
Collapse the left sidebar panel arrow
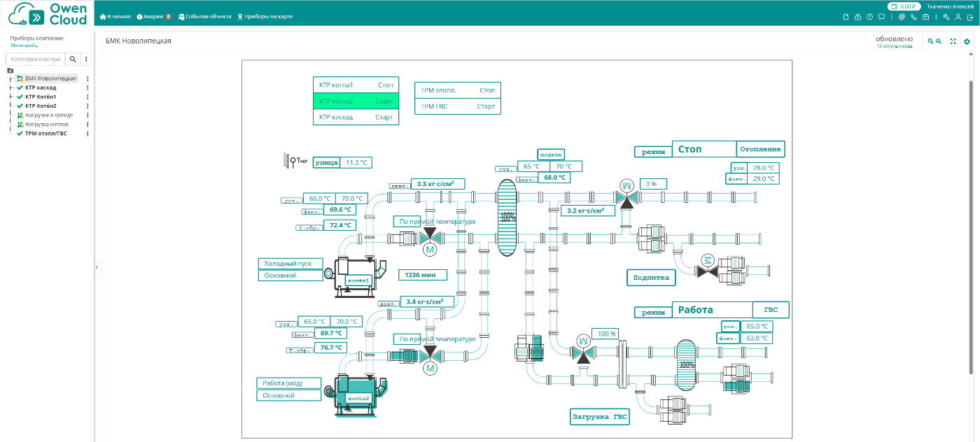[x=97, y=267]
